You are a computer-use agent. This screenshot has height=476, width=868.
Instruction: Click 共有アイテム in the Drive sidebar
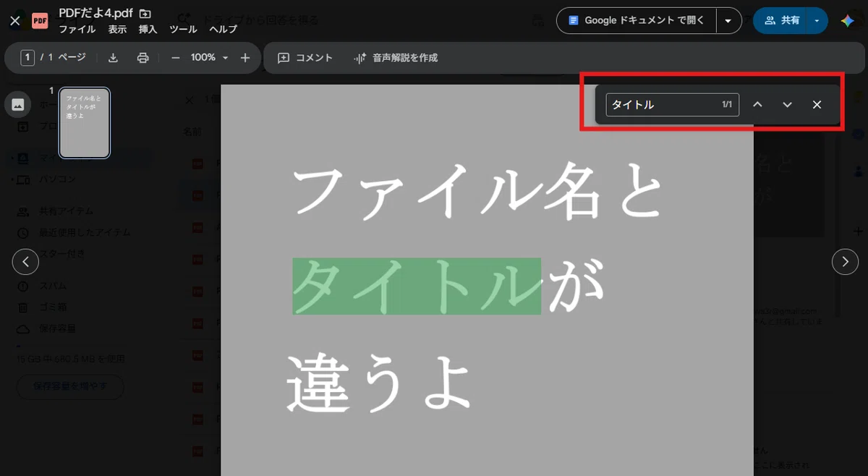(x=66, y=211)
